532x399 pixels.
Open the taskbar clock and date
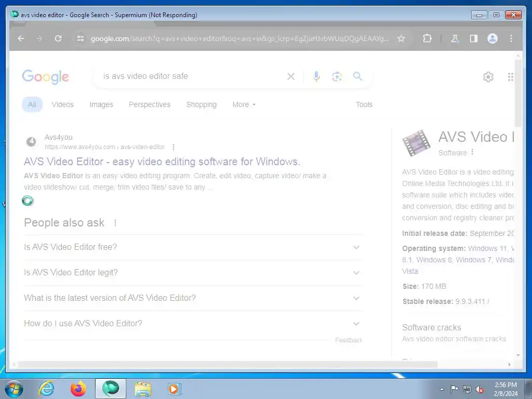click(506, 389)
